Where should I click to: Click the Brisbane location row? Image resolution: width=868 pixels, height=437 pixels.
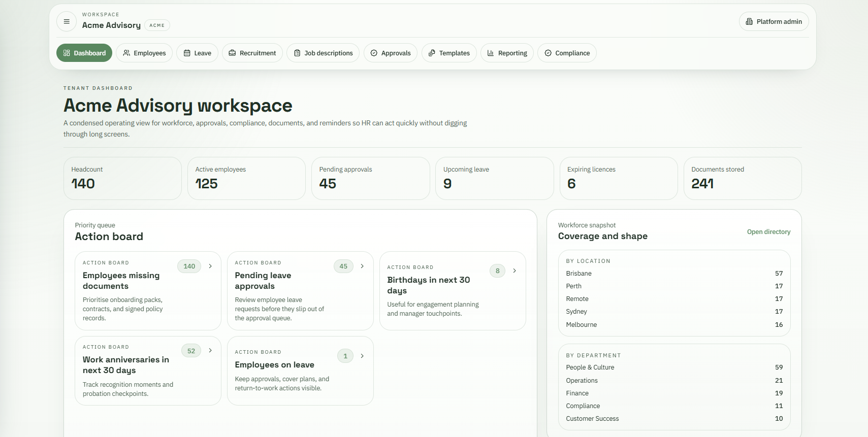tap(674, 274)
